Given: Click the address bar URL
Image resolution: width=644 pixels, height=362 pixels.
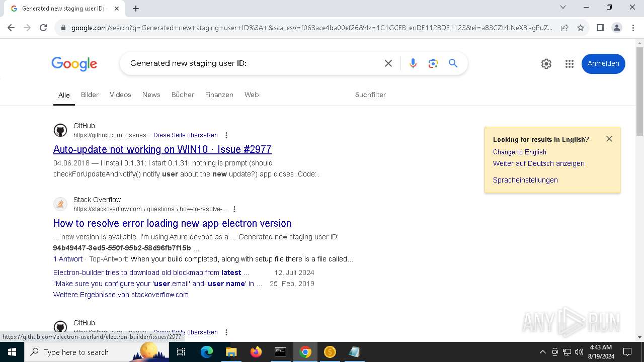Looking at the screenshot, I should click(x=312, y=28).
